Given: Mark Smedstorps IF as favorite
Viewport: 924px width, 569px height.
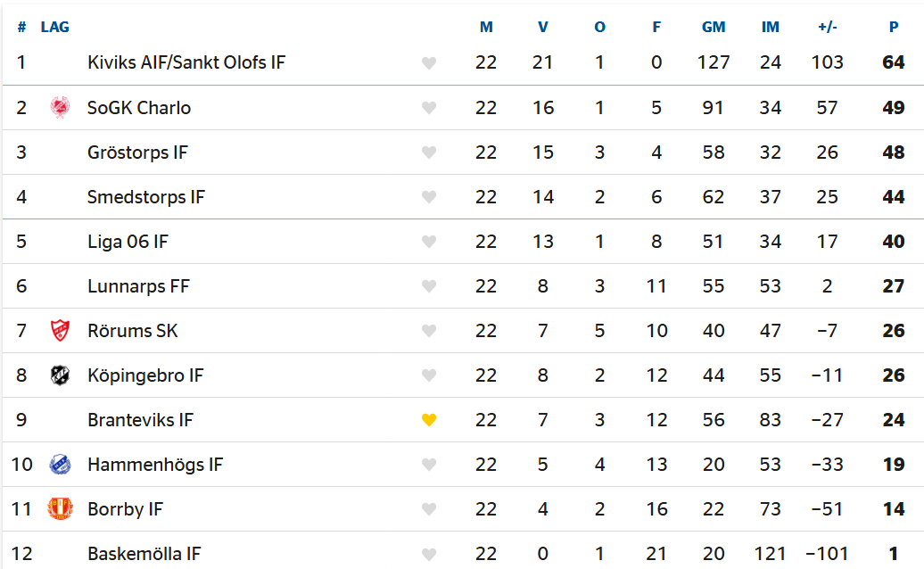Looking at the screenshot, I should [x=429, y=197].
